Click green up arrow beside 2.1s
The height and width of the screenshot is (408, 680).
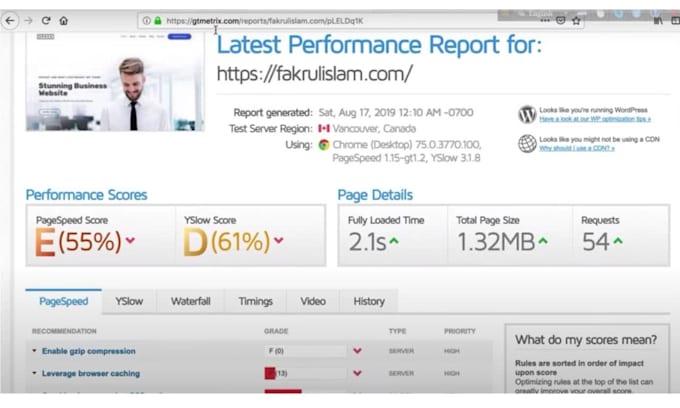click(x=394, y=241)
